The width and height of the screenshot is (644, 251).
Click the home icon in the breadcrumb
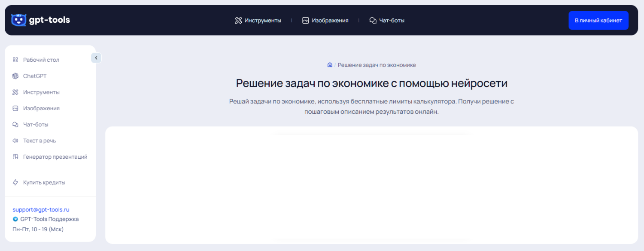coord(330,64)
